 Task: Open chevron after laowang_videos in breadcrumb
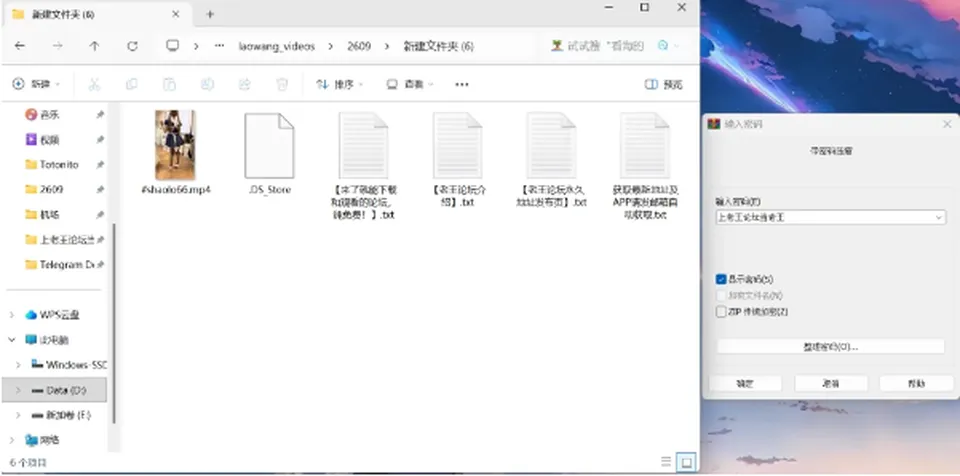pyautogui.click(x=331, y=47)
